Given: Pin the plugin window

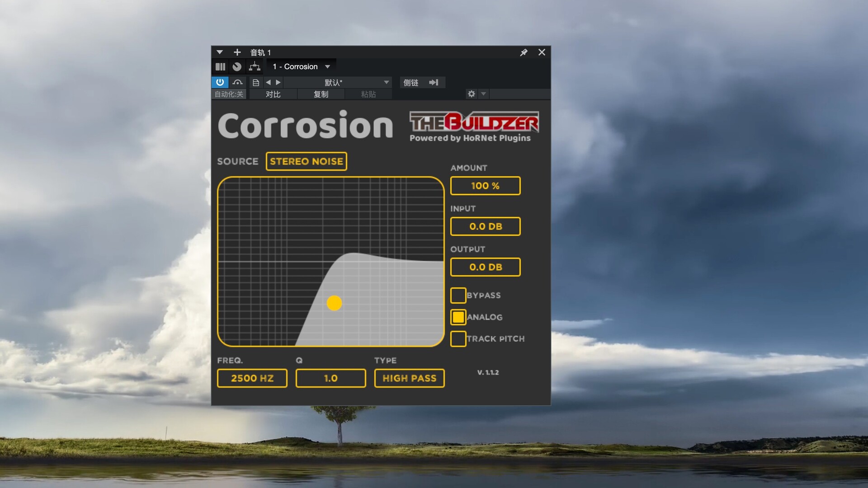Looking at the screenshot, I should tap(524, 52).
